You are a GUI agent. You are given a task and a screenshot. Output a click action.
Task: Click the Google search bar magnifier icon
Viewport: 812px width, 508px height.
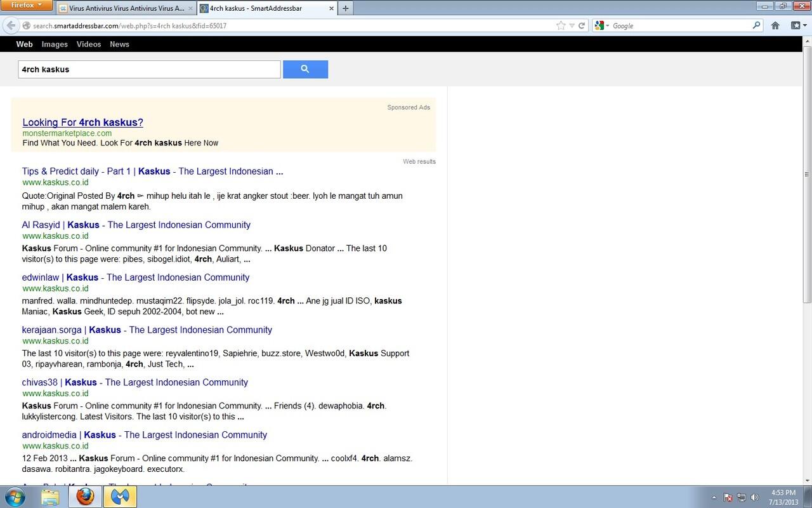756,26
